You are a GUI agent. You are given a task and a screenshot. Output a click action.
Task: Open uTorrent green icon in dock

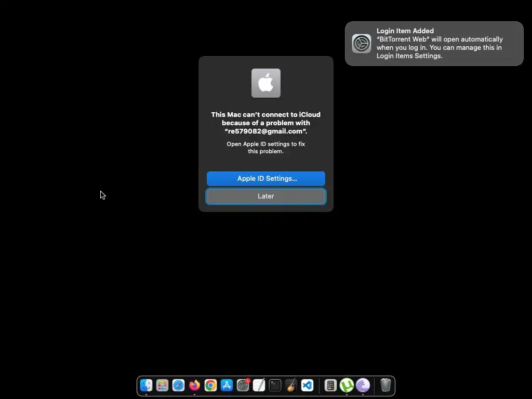347,385
